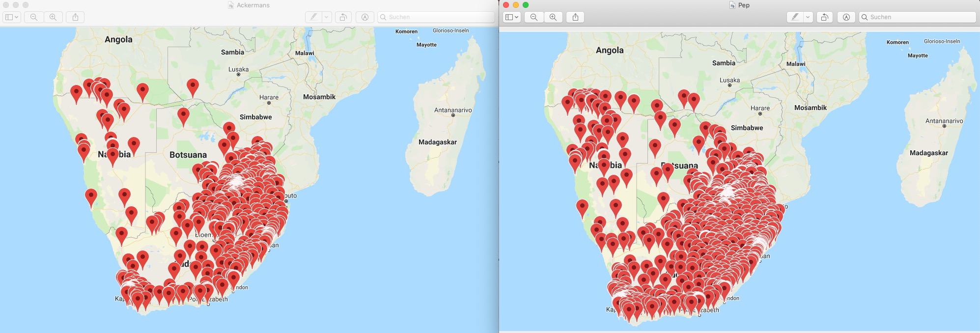Screen dimensions: 980x333
Task: Rotate the Ackermans image
Action: (343, 17)
